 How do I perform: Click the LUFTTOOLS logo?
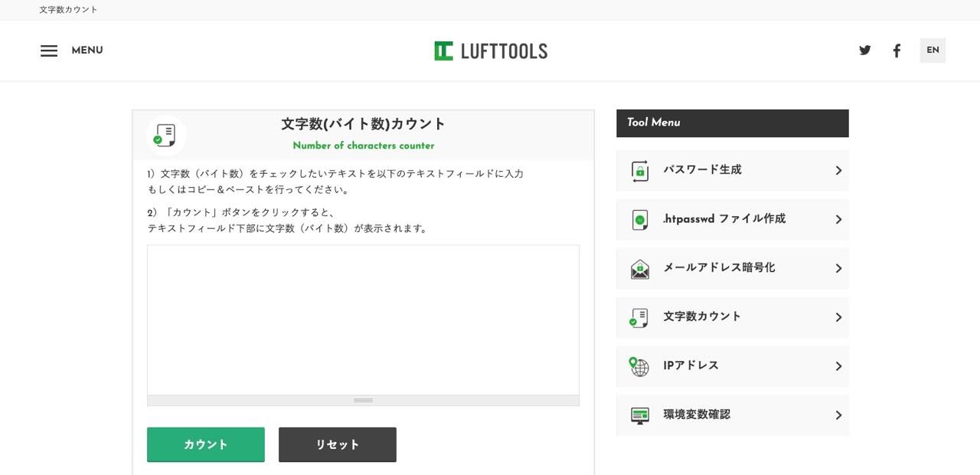click(x=491, y=51)
